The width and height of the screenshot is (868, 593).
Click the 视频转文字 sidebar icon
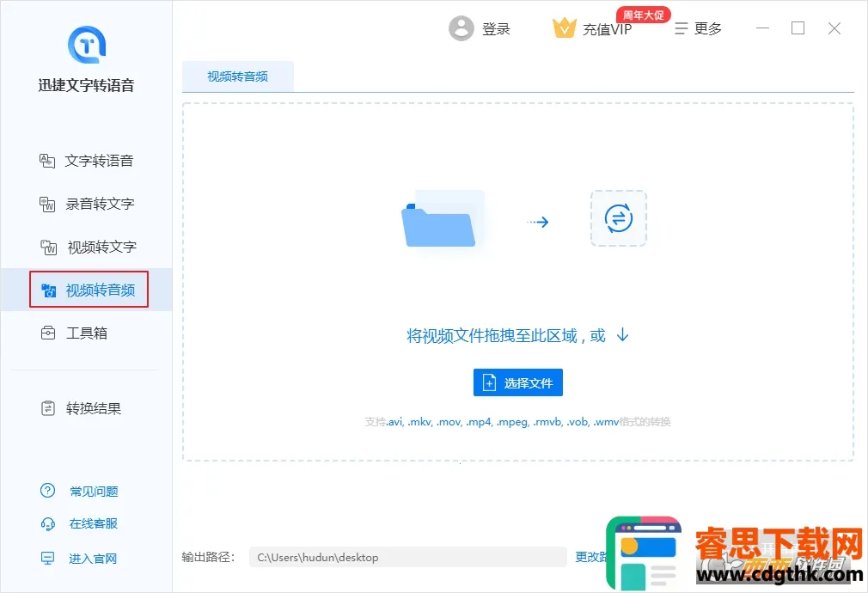48,248
